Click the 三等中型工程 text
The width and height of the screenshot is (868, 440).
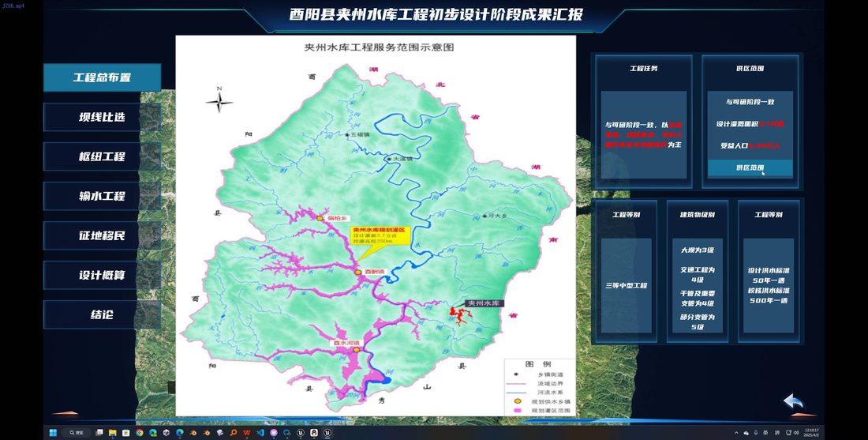coord(626,285)
